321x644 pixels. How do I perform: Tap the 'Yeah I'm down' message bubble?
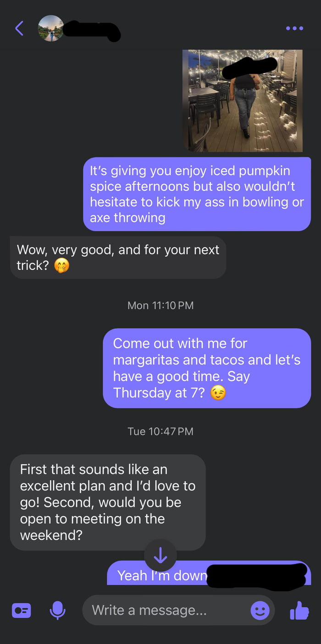pyautogui.click(x=209, y=573)
